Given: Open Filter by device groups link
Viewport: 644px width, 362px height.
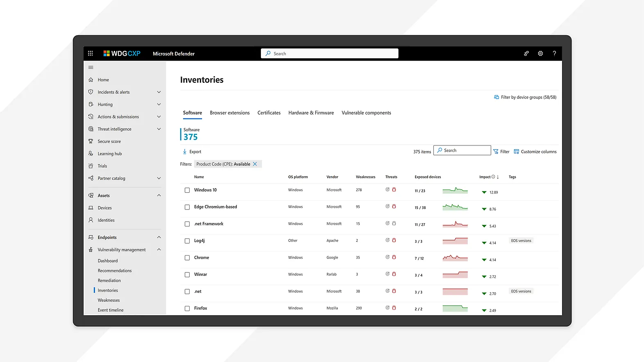Looking at the screenshot, I should tap(525, 97).
